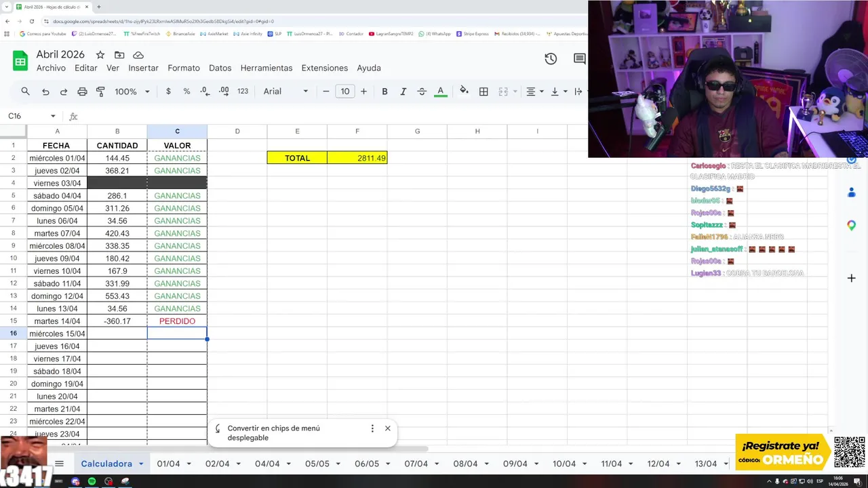The width and height of the screenshot is (868, 488).
Task: Open a new browser tab
Action: tap(98, 7)
